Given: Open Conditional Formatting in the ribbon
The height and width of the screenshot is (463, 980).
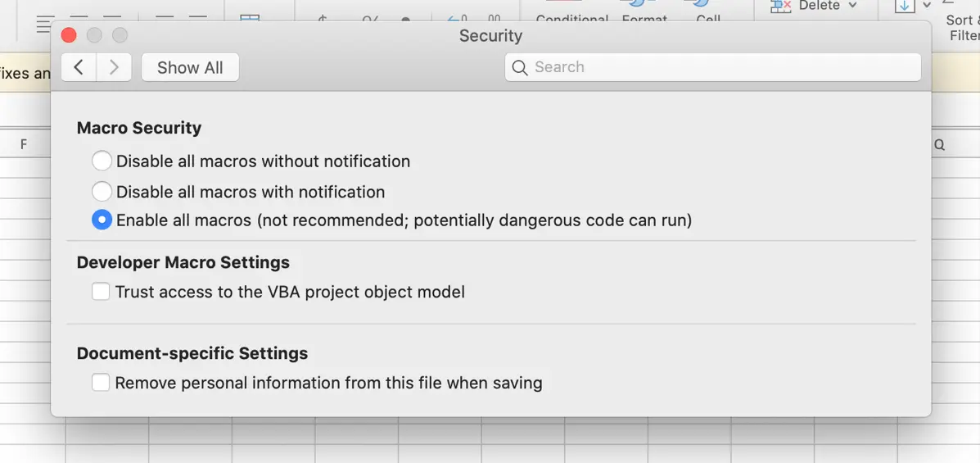Looking at the screenshot, I should point(571,16).
